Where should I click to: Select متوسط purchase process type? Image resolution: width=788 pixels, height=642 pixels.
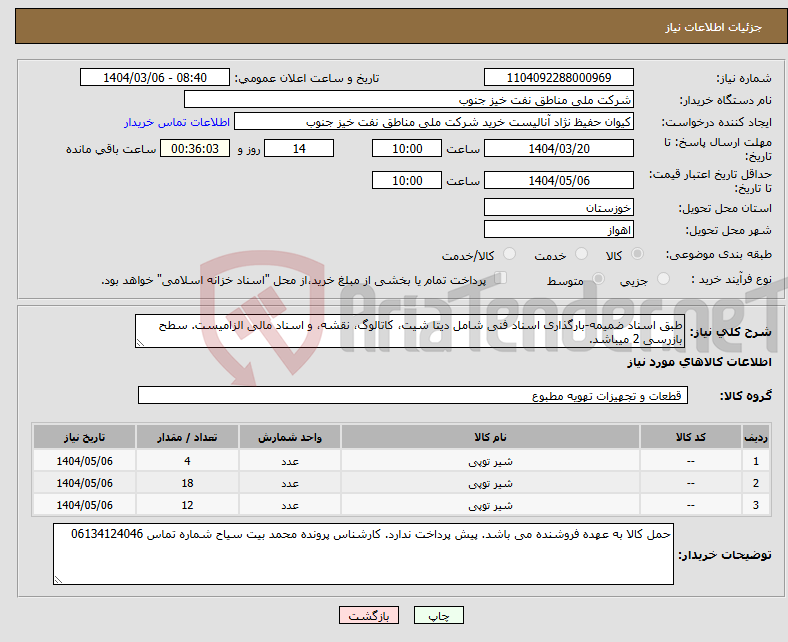(600, 281)
